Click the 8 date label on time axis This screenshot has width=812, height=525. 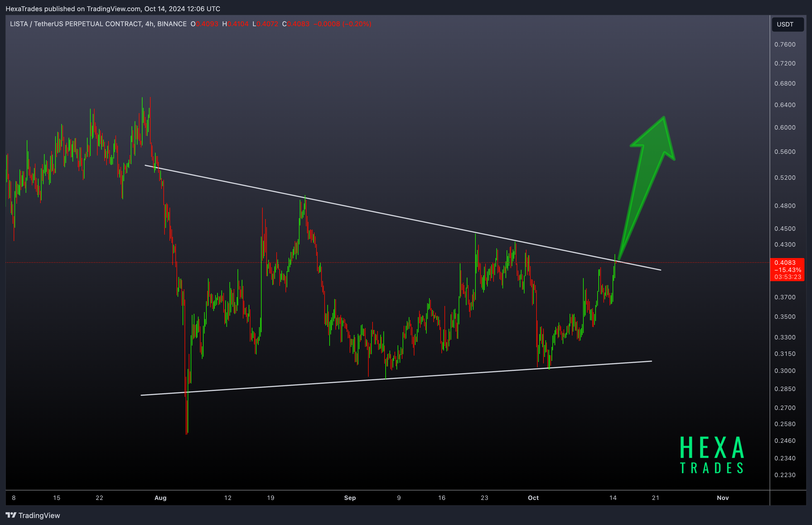[x=14, y=498]
